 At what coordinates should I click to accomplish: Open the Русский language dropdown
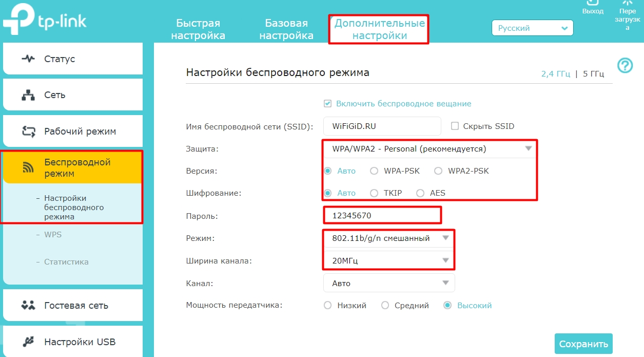point(532,28)
